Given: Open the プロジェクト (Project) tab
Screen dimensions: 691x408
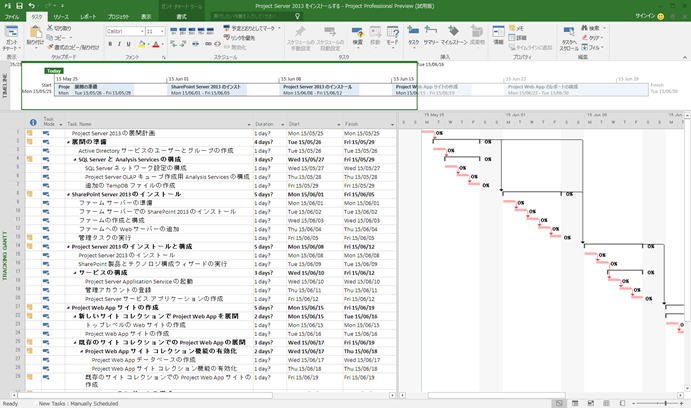Looking at the screenshot, I should click(118, 16).
